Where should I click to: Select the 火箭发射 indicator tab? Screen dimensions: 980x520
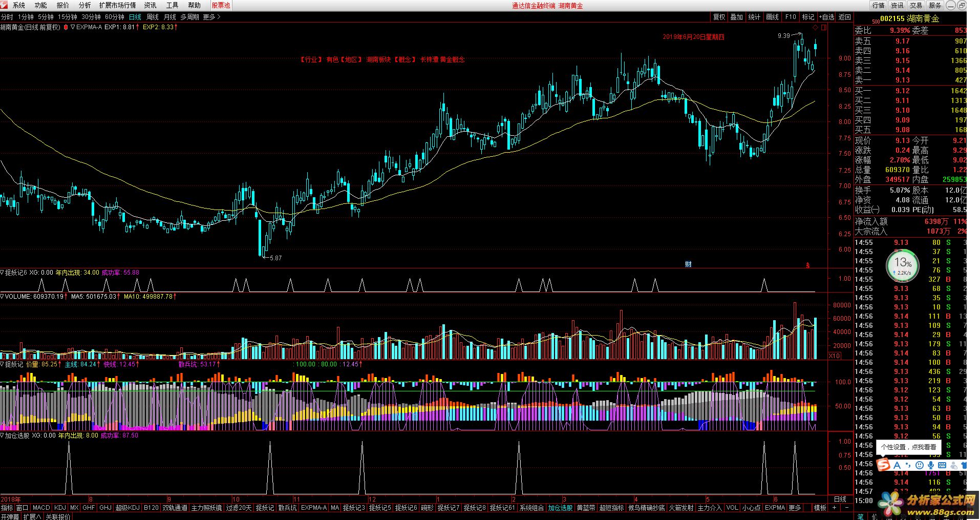pos(681,508)
